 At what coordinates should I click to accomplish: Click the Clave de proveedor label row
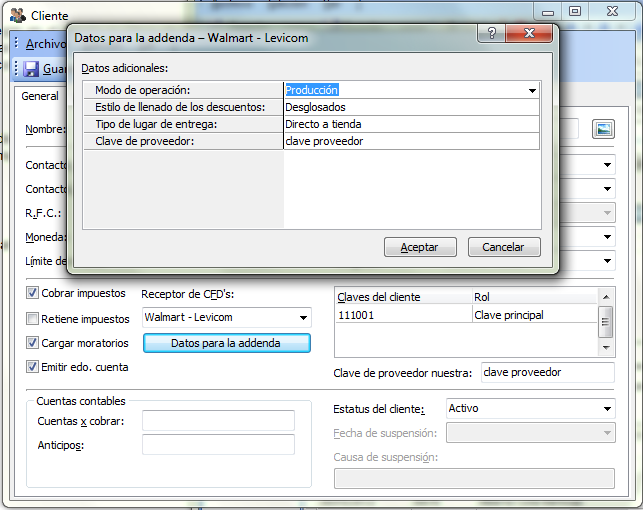pyautogui.click(x=183, y=141)
